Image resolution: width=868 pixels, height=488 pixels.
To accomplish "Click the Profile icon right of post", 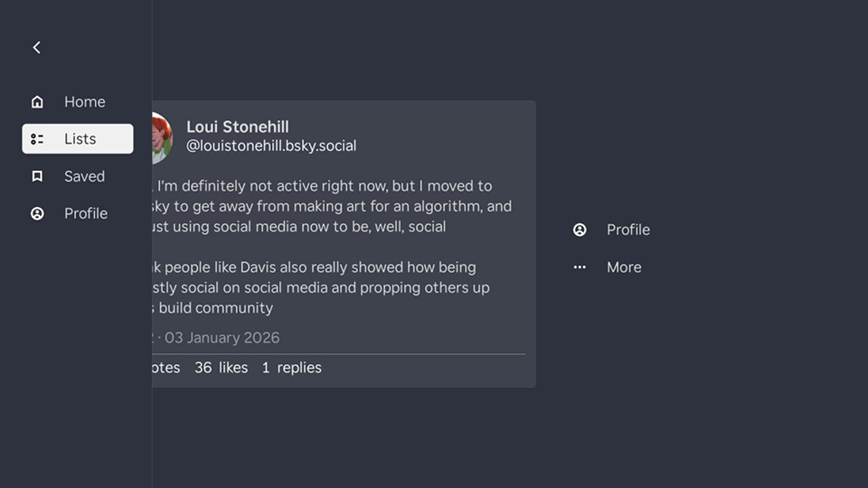I will (580, 230).
